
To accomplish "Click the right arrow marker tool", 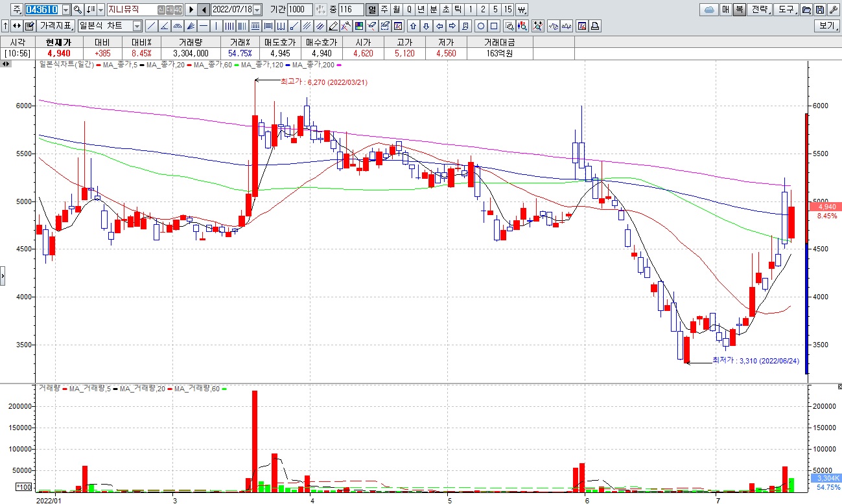I will [452, 26].
